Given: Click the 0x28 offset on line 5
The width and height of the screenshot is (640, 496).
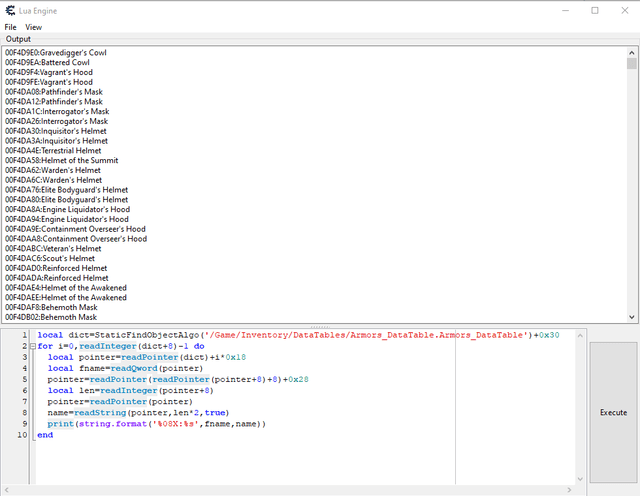Looking at the screenshot, I should (x=298, y=379).
